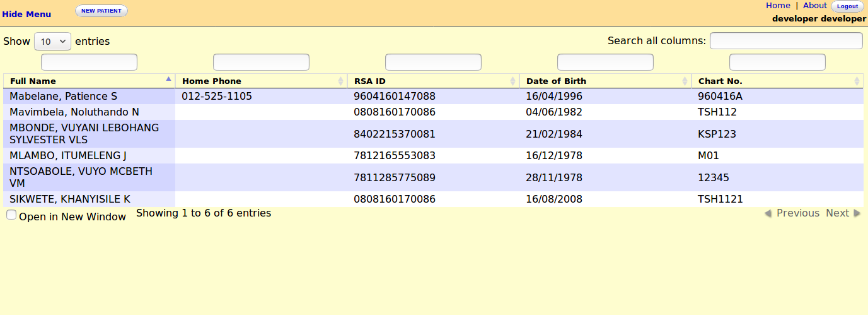Focus the Search all columns field
868x315 pixels.
(785, 41)
